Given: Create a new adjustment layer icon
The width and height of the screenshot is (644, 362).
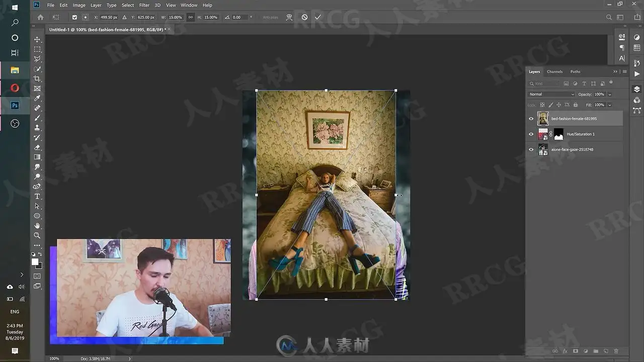Looking at the screenshot, I should pos(586,351).
